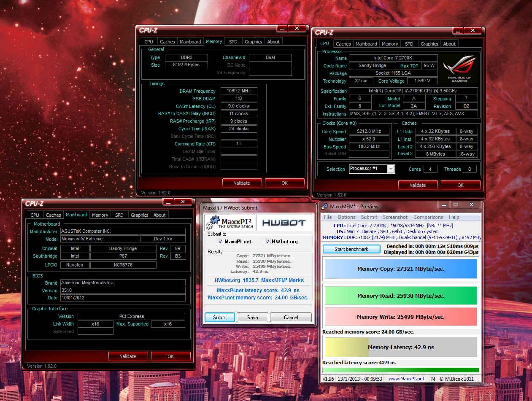Click the BIOS date 10/01/2012
Viewport: 532px width, 401px height.
[123, 298]
